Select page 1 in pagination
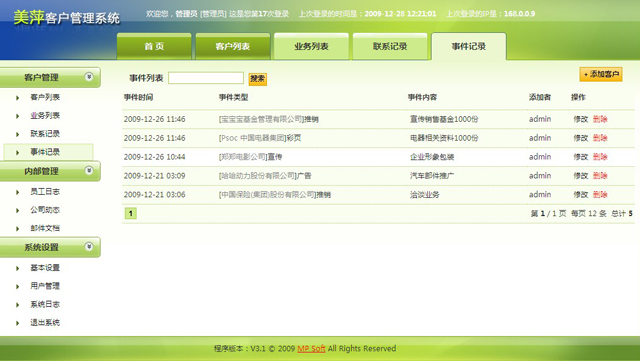Viewport: 640px width, 361px height. tap(131, 213)
